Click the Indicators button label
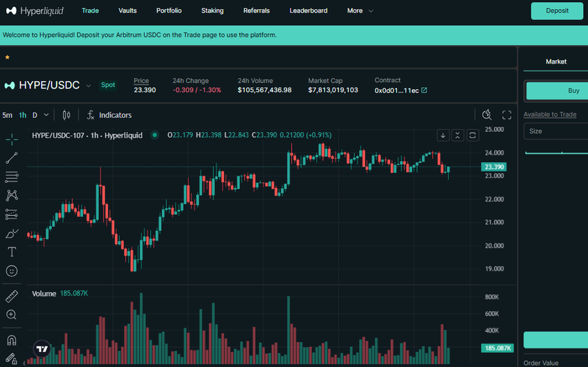 click(115, 115)
